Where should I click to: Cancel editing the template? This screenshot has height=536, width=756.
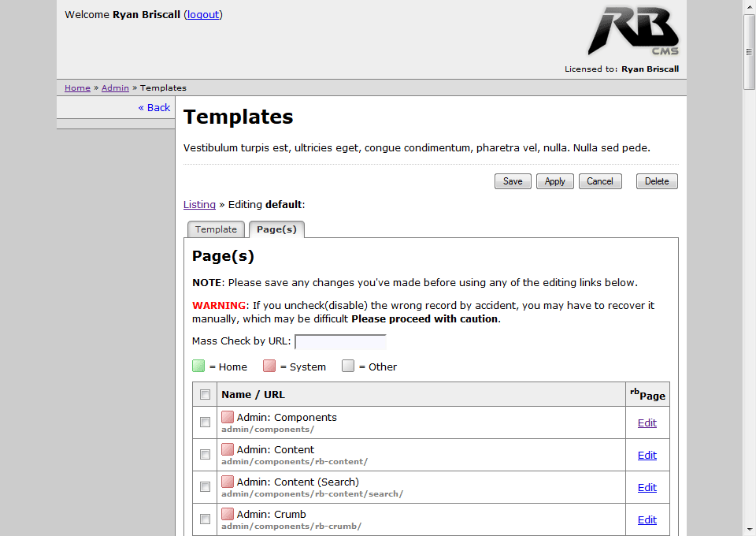(x=600, y=181)
